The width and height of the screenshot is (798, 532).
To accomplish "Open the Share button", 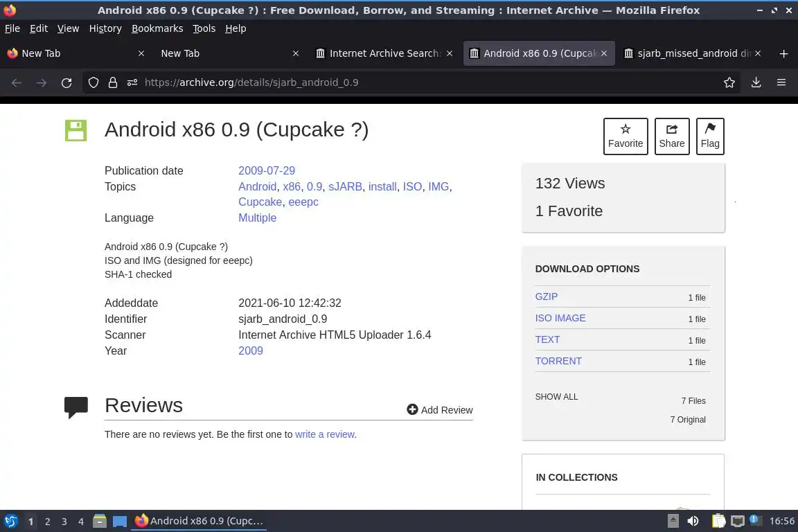I will (x=672, y=136).
